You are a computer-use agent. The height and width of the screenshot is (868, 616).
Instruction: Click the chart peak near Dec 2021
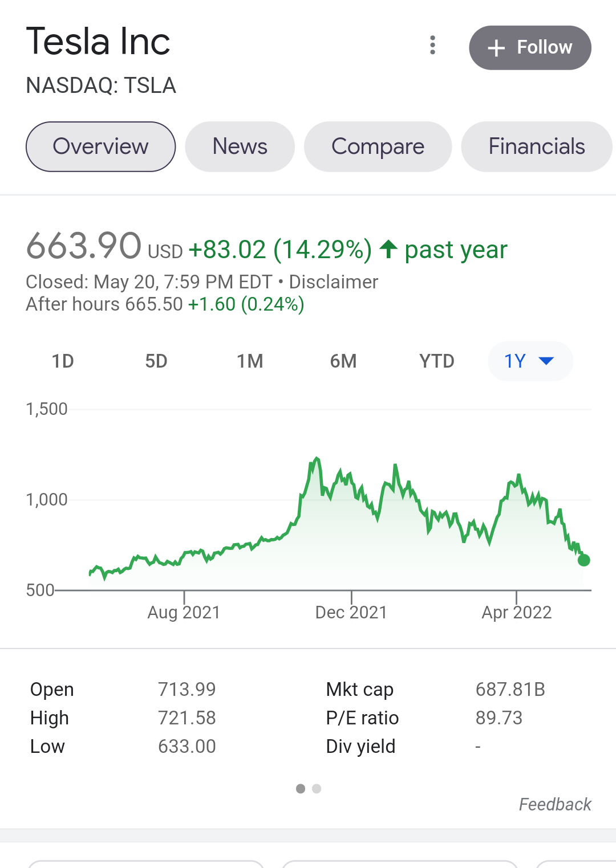[316, 459]
